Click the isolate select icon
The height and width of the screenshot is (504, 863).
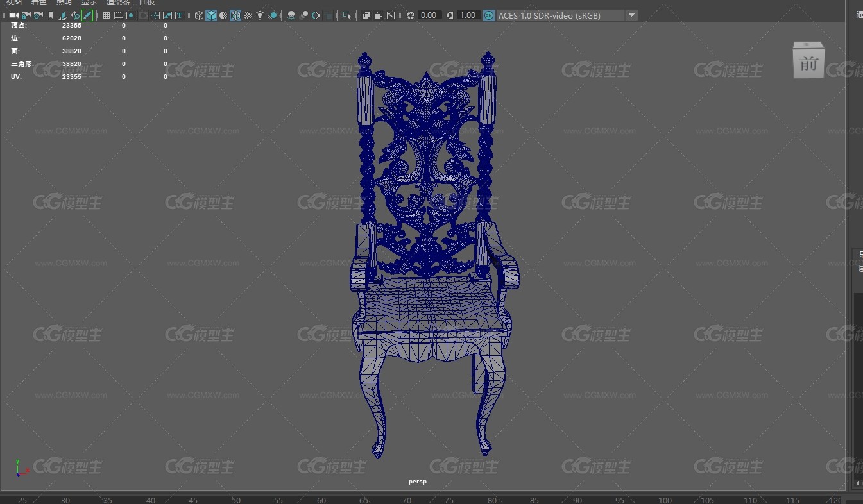[x=347, y=15]
